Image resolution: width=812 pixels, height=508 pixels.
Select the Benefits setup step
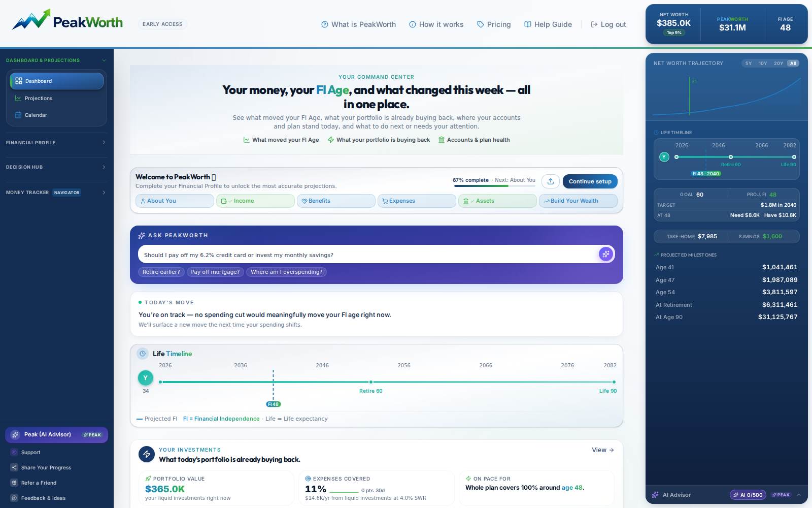click(336, 201)
